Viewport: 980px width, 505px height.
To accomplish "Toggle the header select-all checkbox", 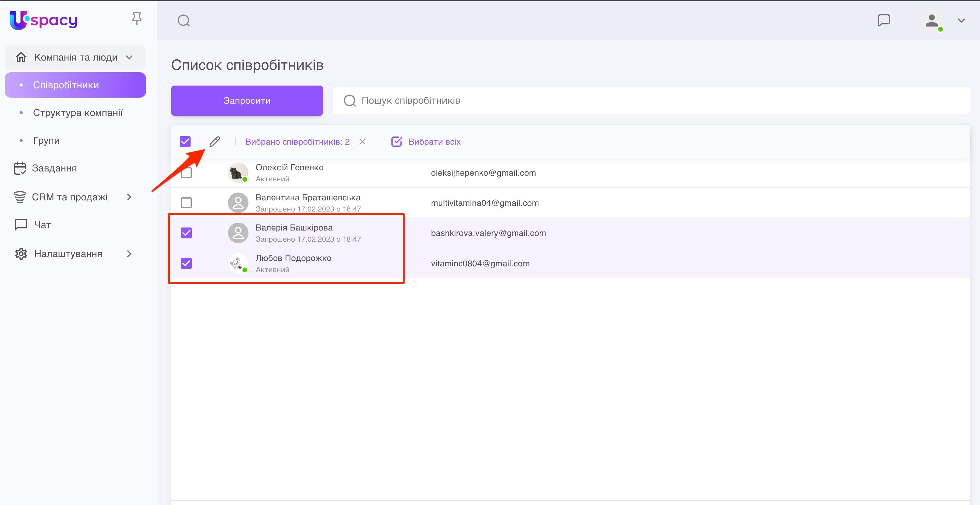I will pyautogui.click(x=185, y=142).
